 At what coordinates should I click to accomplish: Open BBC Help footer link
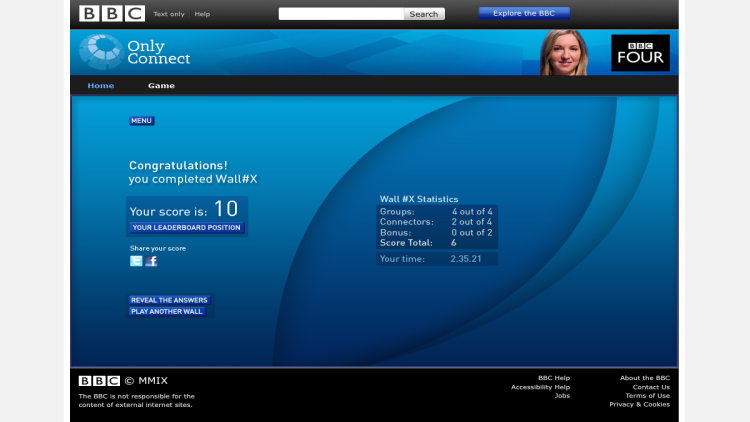(554, 378)
